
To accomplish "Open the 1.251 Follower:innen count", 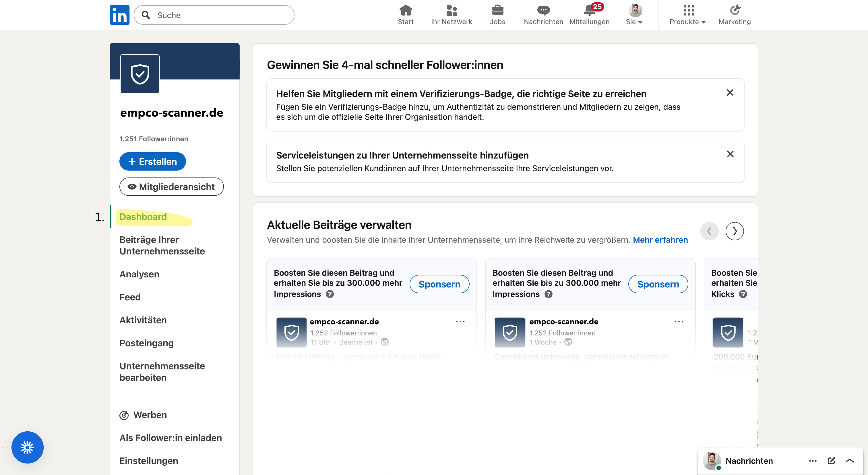I will tap(154, 139).
